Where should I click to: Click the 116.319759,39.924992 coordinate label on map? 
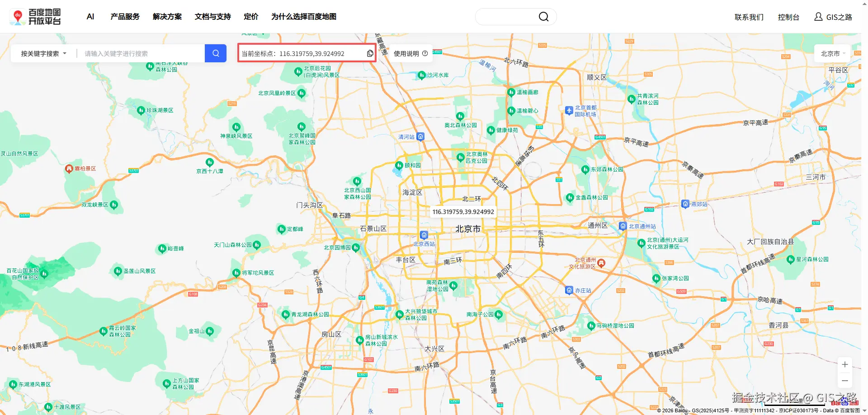(463, 212)
